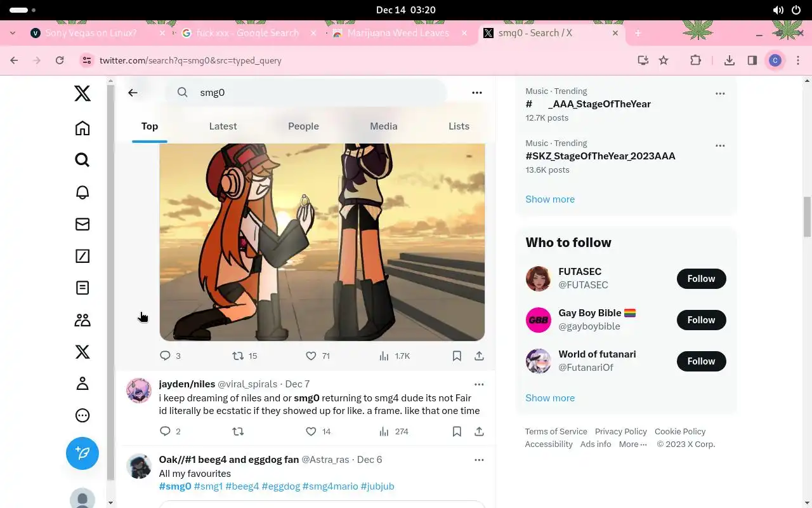Follow the FUTASEC account

pyautogui.click(x=701, y=279)
